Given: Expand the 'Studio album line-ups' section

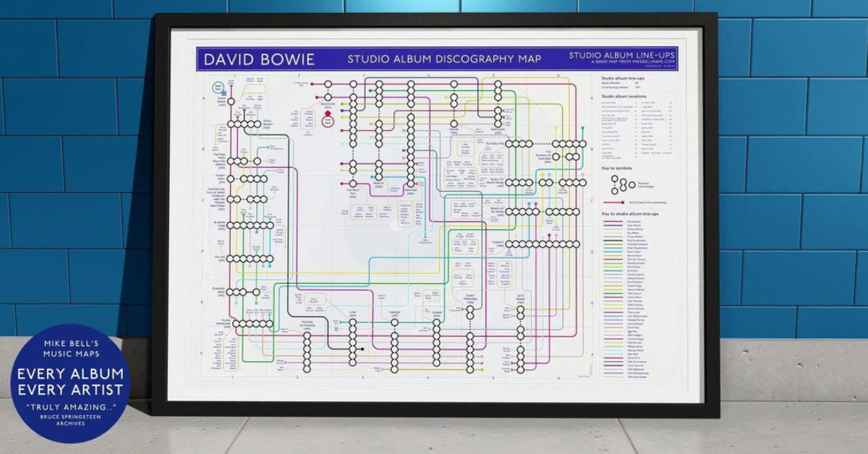Looking at the screenshot, I should [x=623, y=77].
